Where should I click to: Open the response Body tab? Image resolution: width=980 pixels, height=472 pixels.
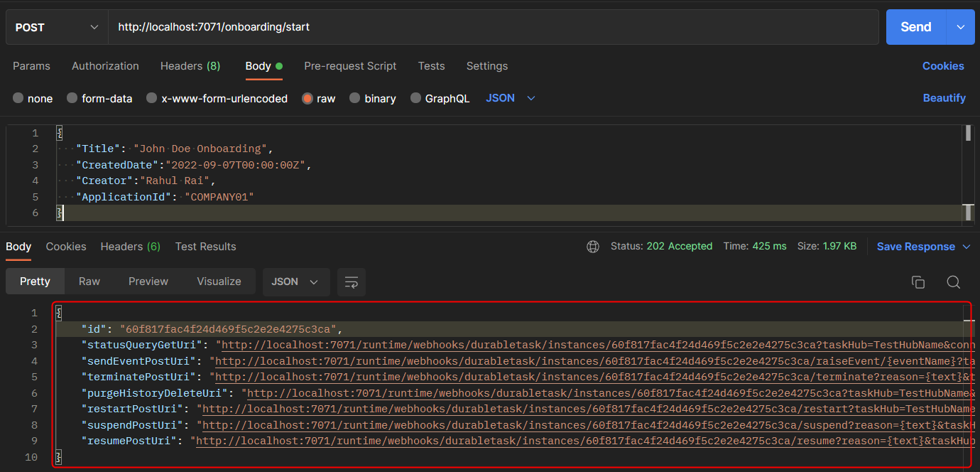(x=18, y=247)
